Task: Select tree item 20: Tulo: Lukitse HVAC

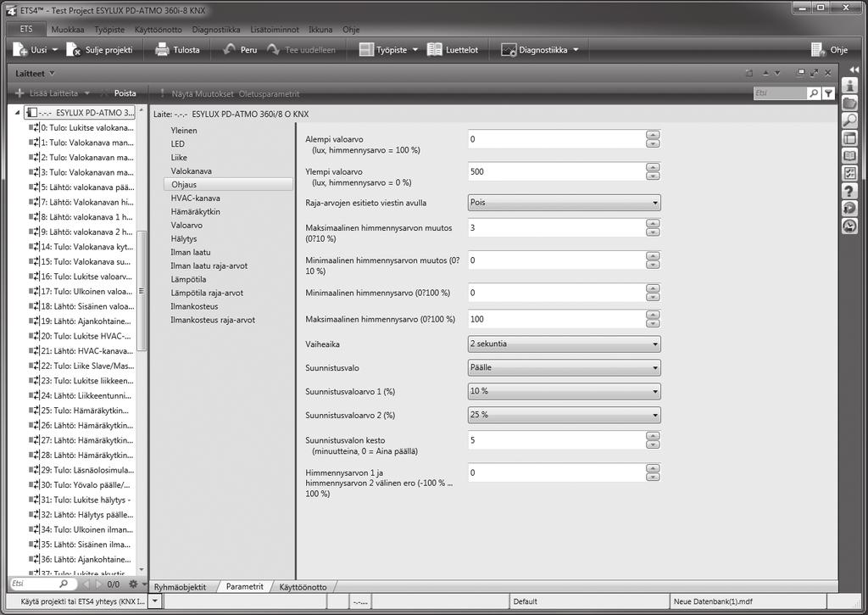Action: coord(81,336)
